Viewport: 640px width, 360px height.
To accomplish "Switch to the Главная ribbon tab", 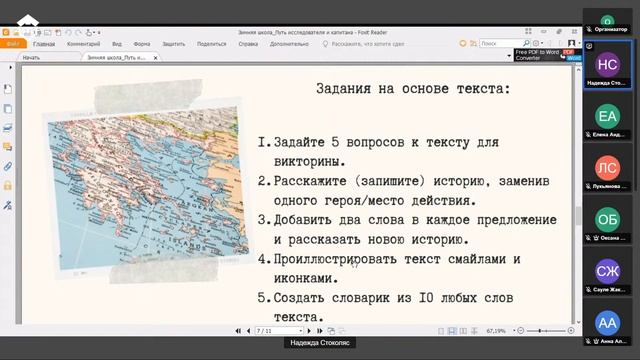I will pyautogui.click(x=44, y=44).
